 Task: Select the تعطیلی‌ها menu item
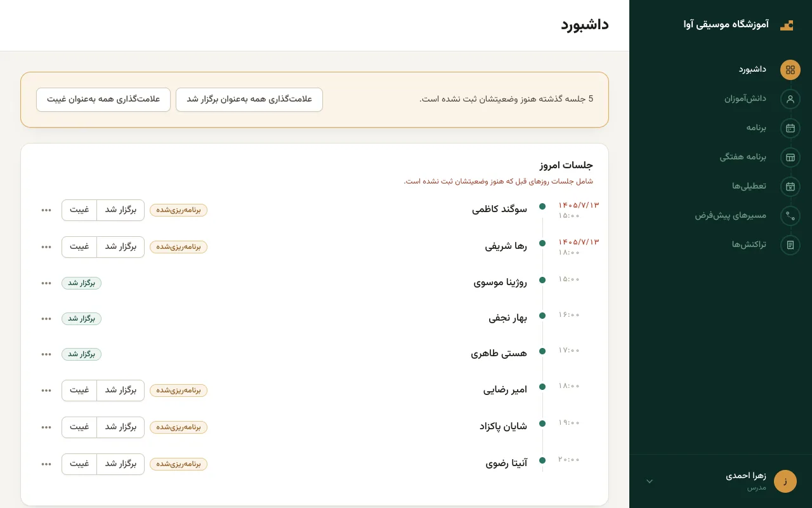tap(749, 186)
